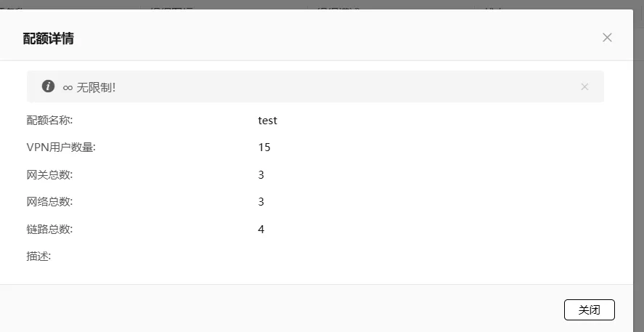
Task: Dismiss the 无限制 notification banner
Action: (x=584, y=86)
